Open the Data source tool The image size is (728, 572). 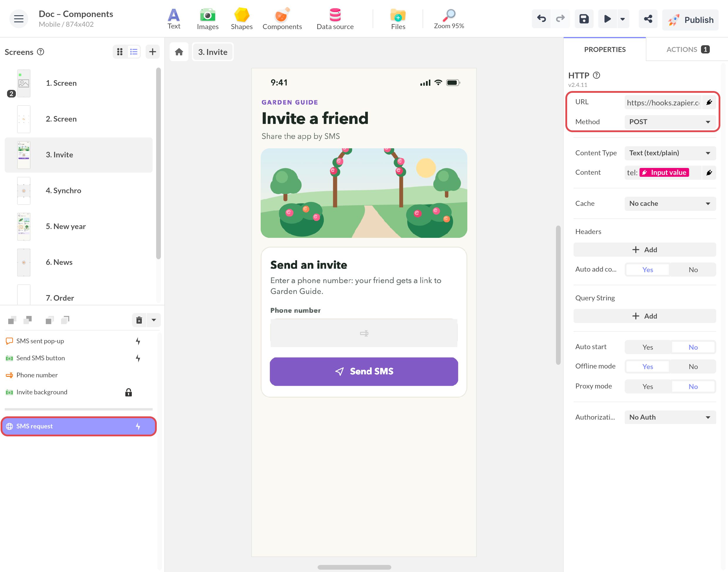pyautogui.click(x=335, y=19)
